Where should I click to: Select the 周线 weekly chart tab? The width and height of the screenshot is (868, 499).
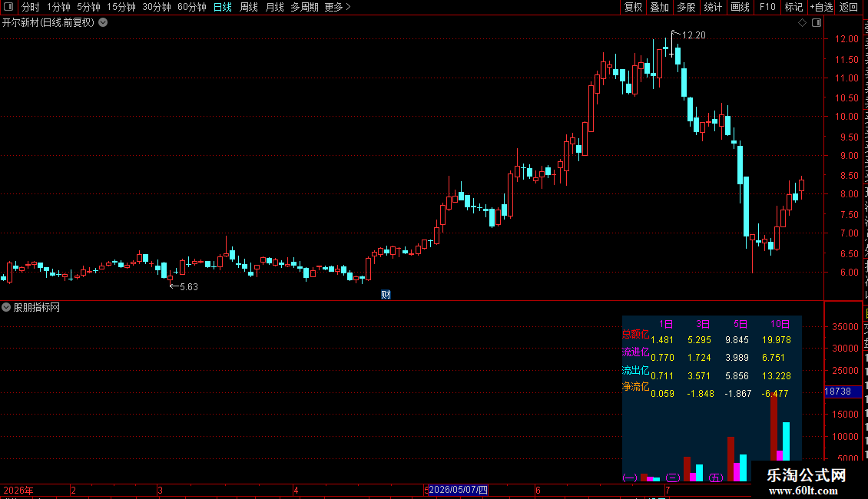click(x=249, y=7)
